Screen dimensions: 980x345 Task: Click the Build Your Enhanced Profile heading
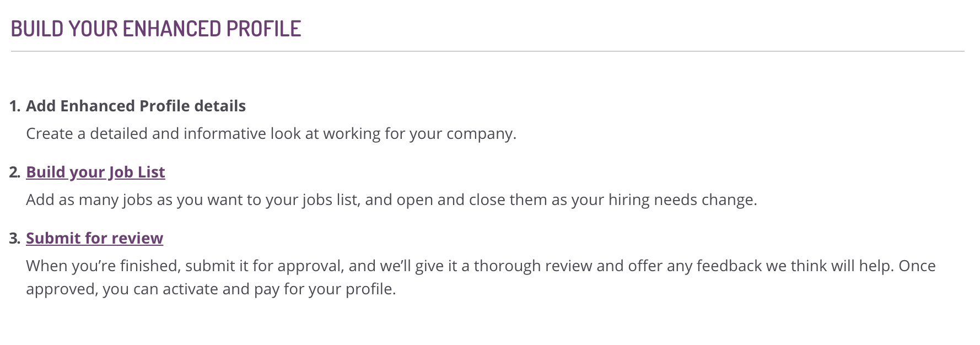[x=156, y=29]
